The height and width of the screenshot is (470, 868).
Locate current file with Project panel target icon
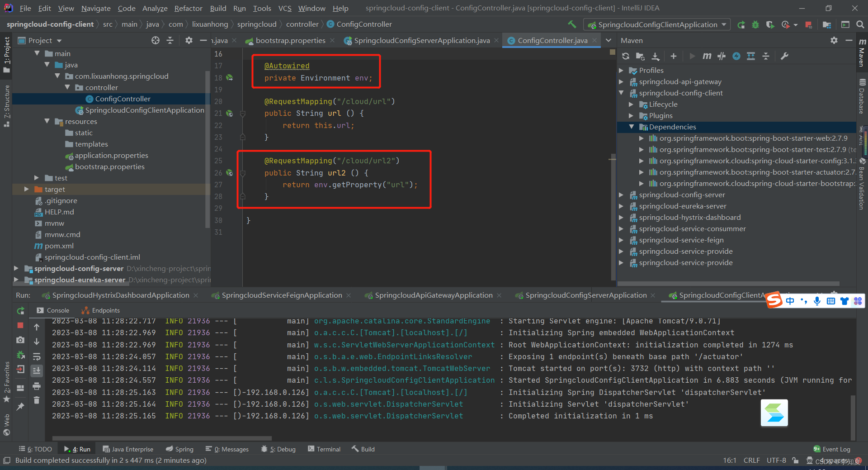tap(156, 40)
